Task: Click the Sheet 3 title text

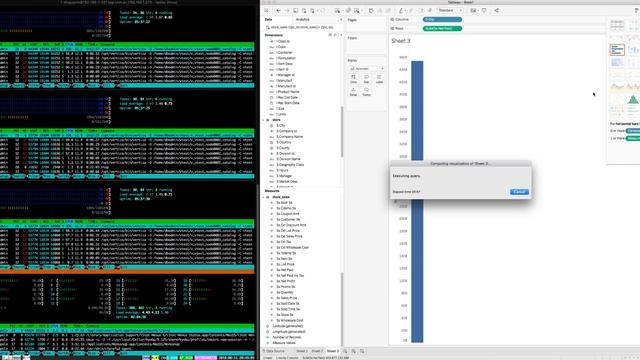Action: 401,41
